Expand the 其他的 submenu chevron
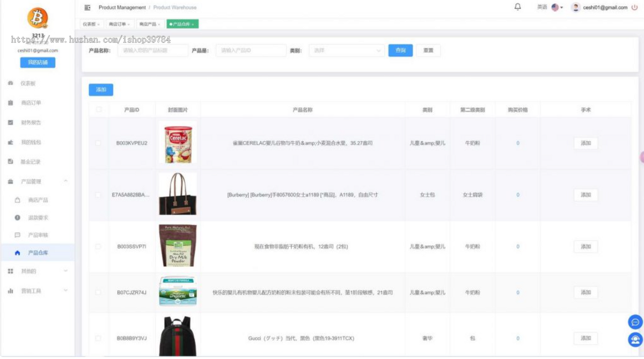 (66, 271)
